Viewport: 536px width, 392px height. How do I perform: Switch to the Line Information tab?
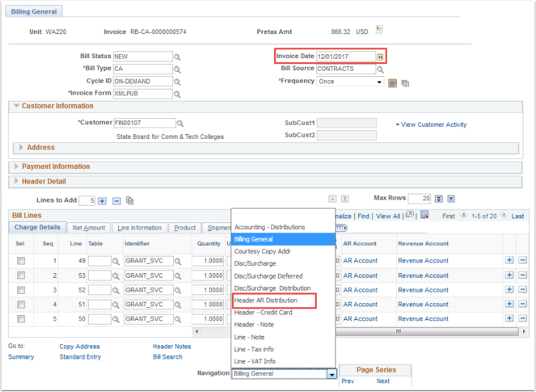140,228
